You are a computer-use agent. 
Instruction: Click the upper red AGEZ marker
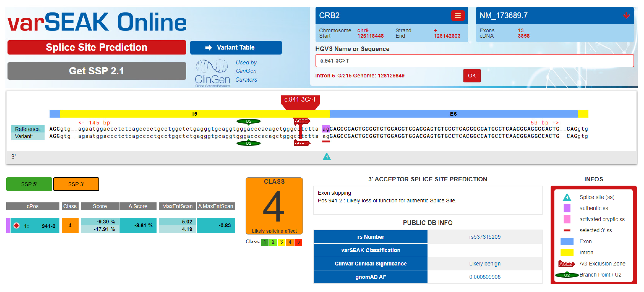coord(301,121)
